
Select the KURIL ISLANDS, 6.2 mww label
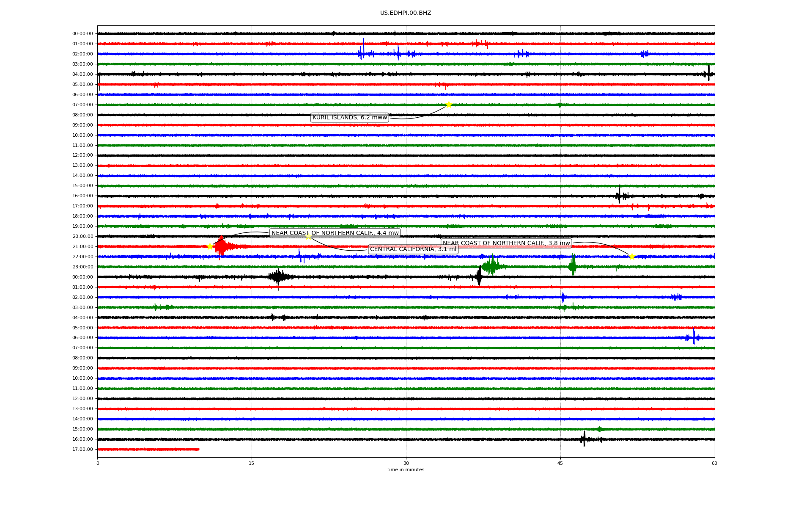coord(349,118)
